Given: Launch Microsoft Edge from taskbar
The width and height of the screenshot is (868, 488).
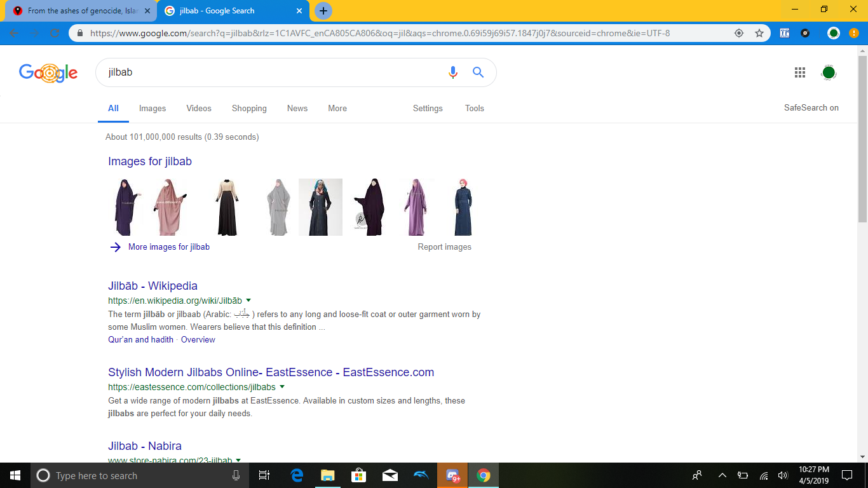Looking at the screenshot, I should (297, 475).
